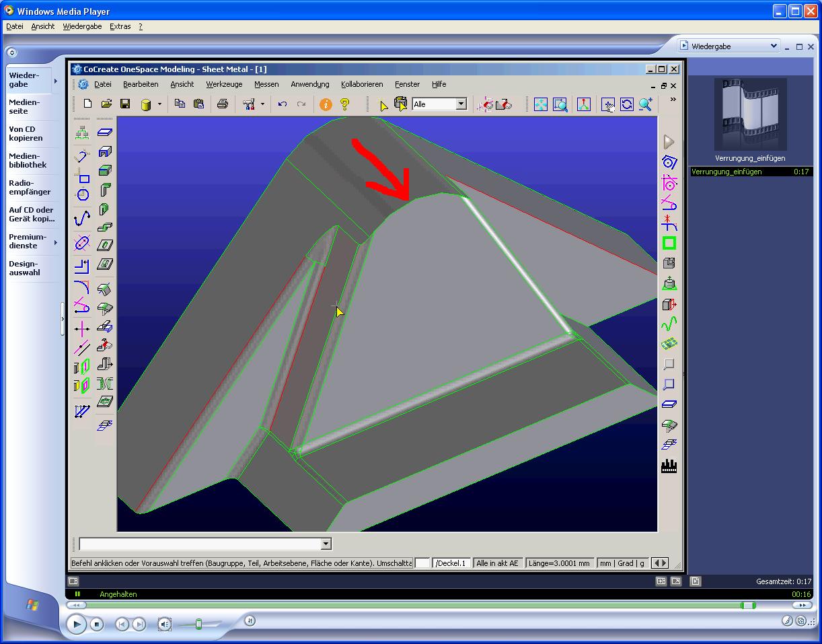Select the circle sketch tool
Screen dimensions: 822x644
(x=82, y=194)
